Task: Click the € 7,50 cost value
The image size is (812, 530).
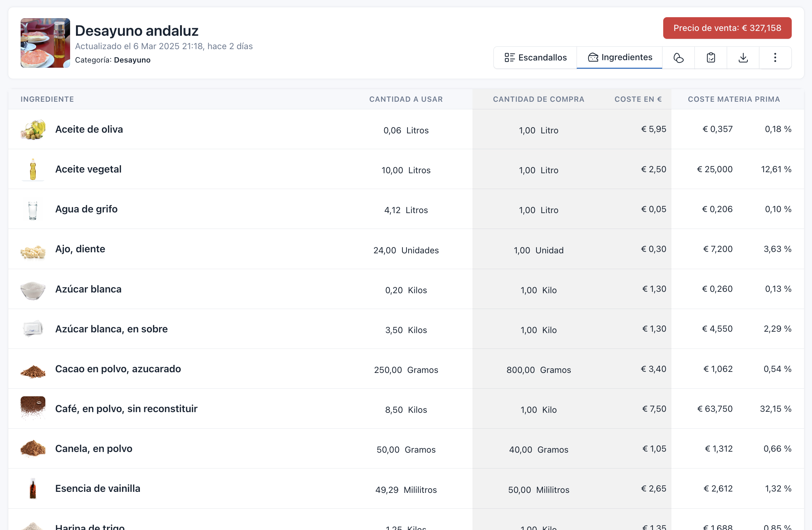Action: tap(654, 409)
